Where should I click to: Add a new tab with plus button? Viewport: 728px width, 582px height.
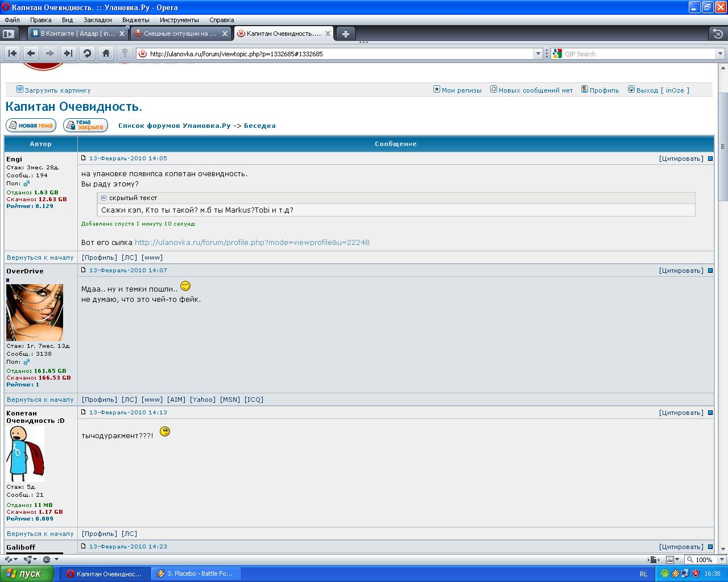(345, 34)
